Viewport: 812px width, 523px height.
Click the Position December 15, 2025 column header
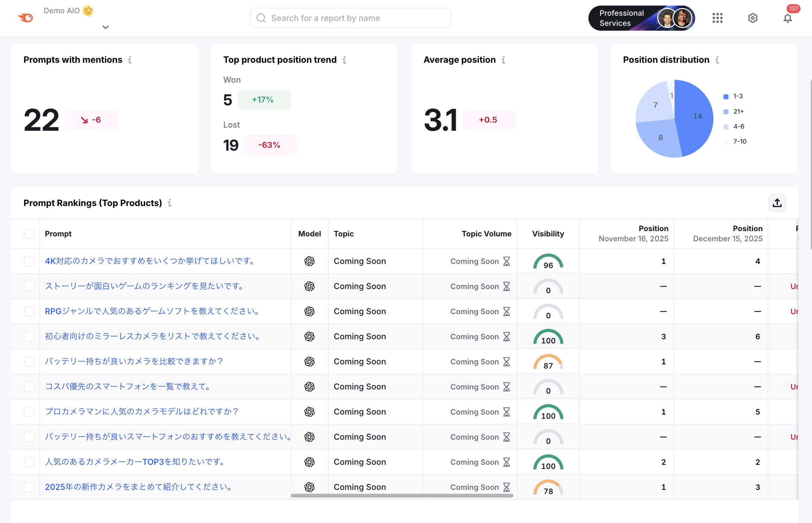pyautogui.click(x=727, y=234)
